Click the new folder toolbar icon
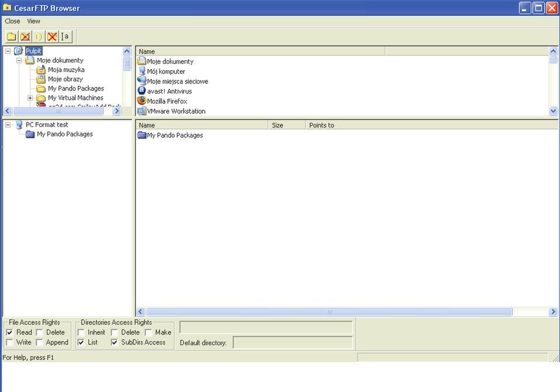The image size is (560, 392). point(12,36)
